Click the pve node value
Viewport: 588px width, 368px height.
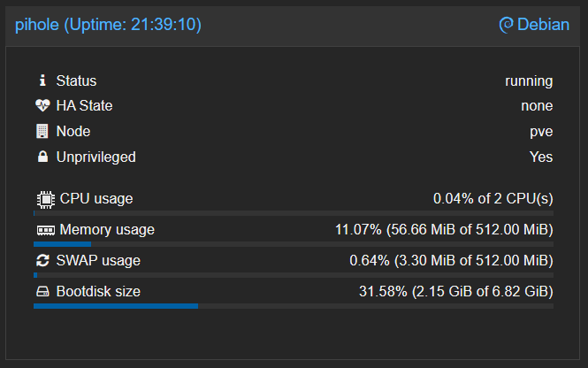click(541, 132)
